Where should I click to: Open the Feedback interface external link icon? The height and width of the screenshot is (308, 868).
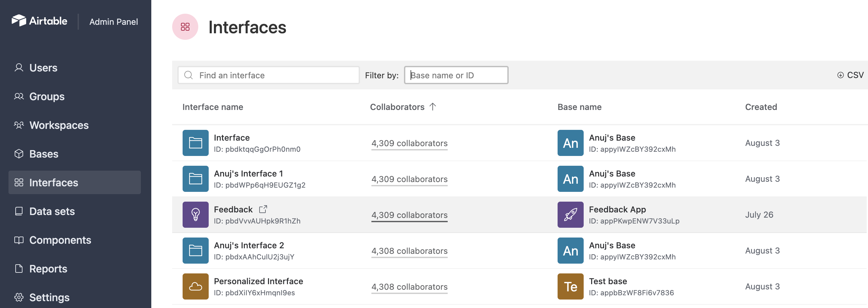click(263, 209)
